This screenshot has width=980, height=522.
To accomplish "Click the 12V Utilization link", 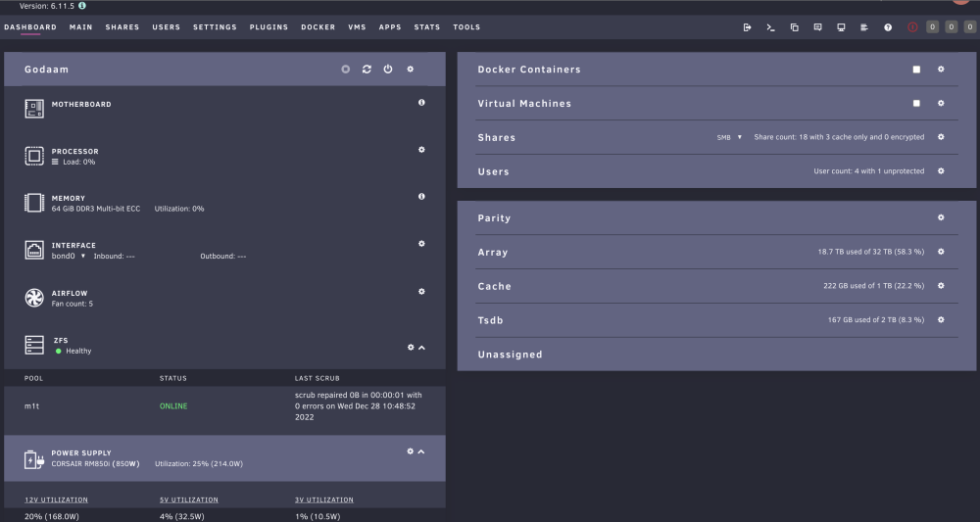I will click(x=56, y=500).
